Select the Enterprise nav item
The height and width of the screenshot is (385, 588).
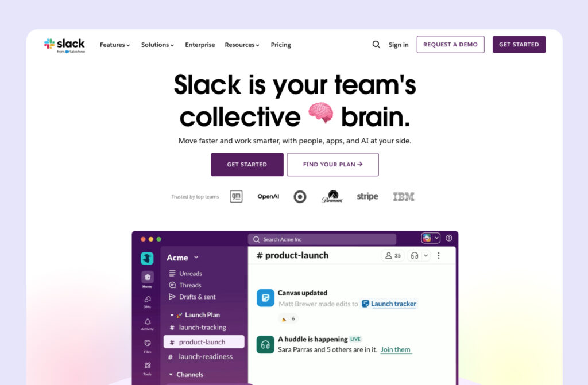(200, 45)
